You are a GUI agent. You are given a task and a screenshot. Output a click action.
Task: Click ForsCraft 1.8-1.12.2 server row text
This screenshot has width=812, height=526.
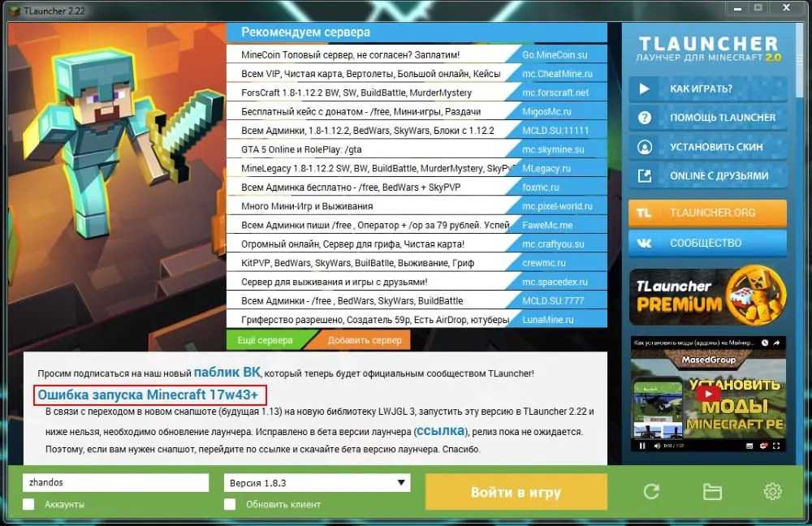(x=356, y=93)
